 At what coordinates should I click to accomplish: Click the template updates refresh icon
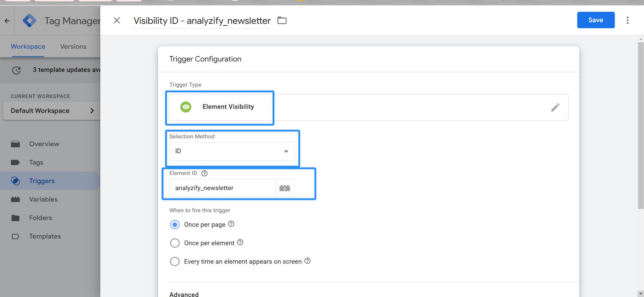tap(16, 70)
